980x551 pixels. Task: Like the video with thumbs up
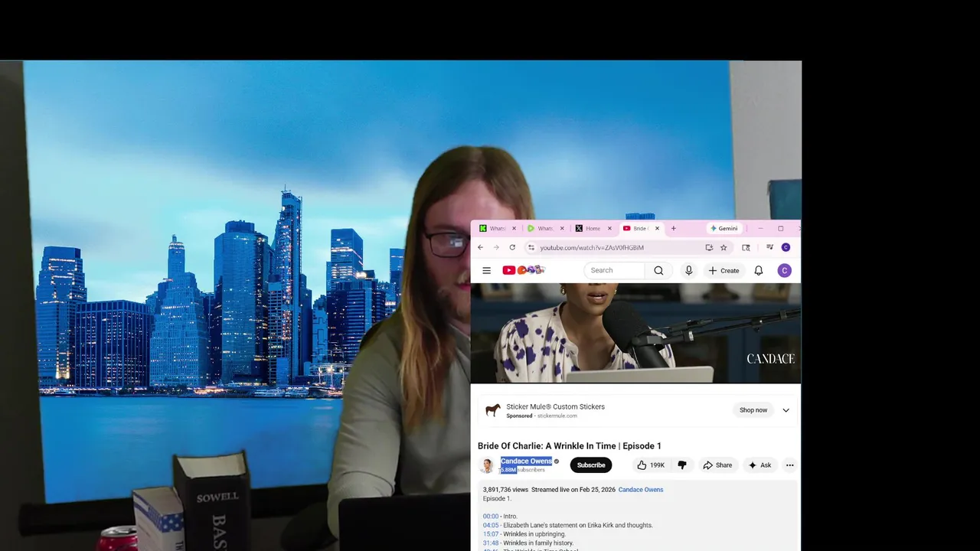(651, 465)
